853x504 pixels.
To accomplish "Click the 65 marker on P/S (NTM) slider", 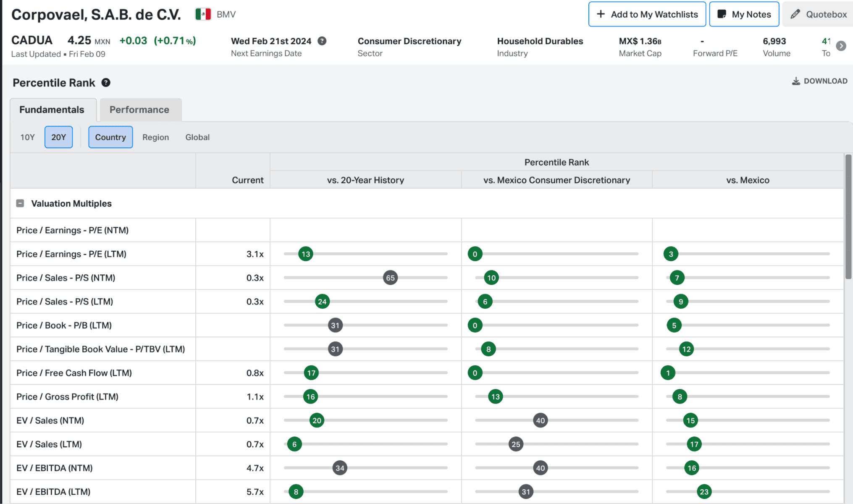I will tap(390, 278).
